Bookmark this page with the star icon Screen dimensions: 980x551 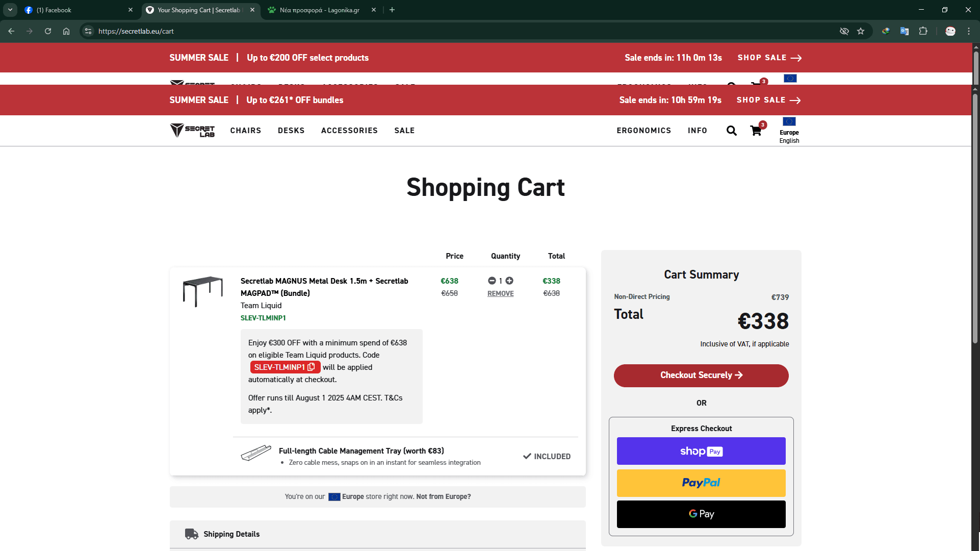[861, 31]
